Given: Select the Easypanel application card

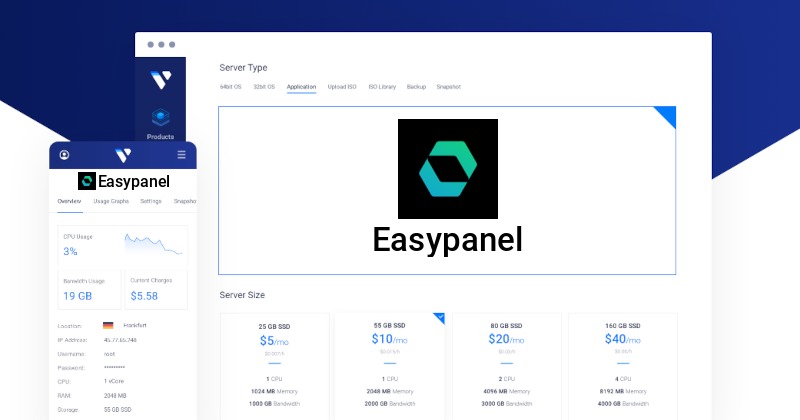Looking at the screenshot, I should coord(447,190).
